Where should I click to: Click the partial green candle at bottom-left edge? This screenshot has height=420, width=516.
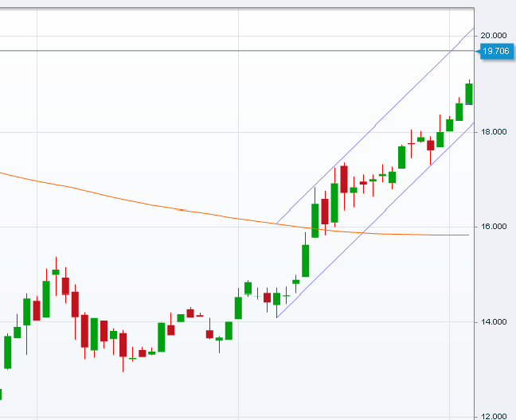click(1, 394)
